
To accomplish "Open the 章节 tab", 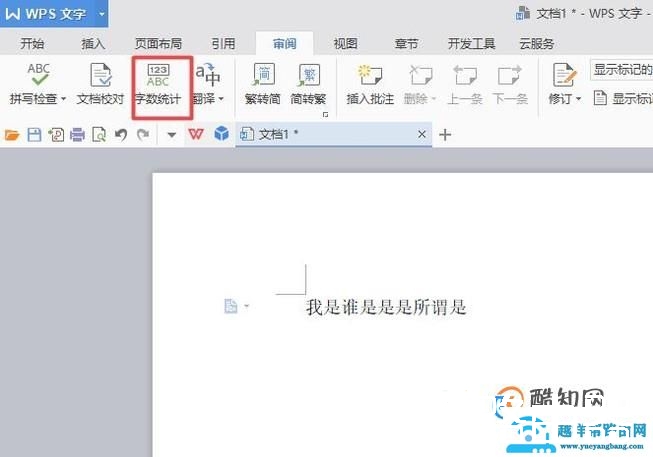I will pos(406,43).
